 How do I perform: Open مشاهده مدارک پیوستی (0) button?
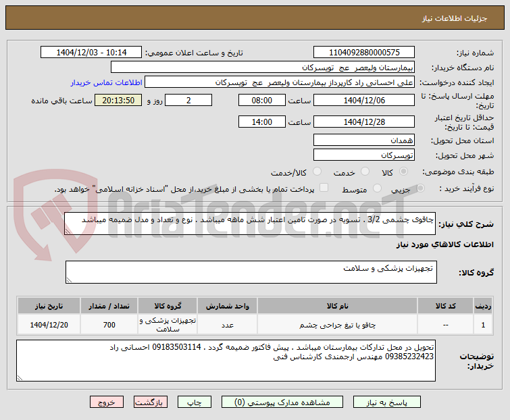click(x=282, y=402)
